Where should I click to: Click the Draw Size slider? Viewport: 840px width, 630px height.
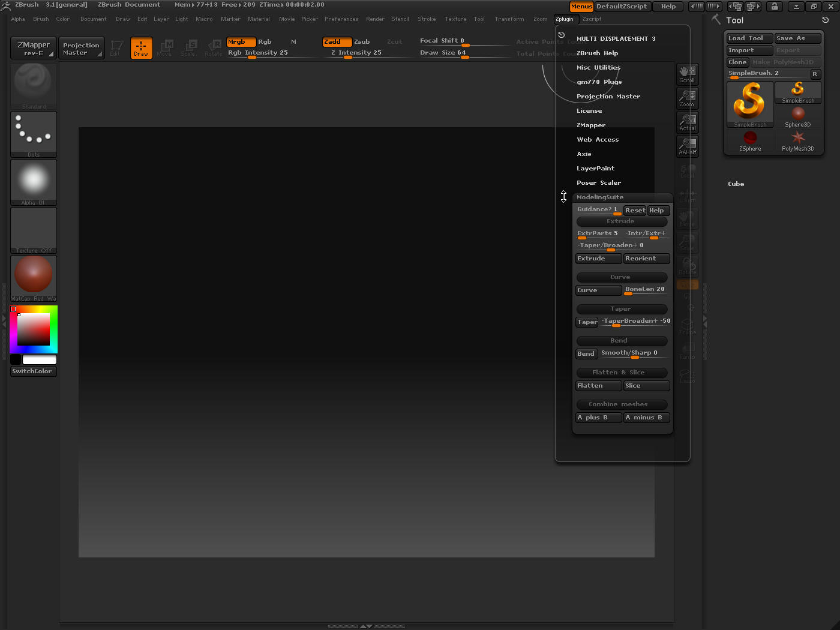tap(443, 53)
